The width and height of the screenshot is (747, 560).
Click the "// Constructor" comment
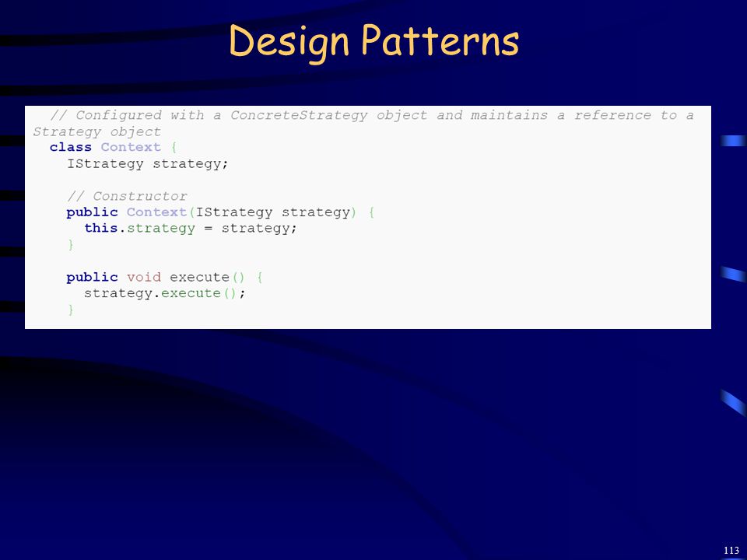127,196
